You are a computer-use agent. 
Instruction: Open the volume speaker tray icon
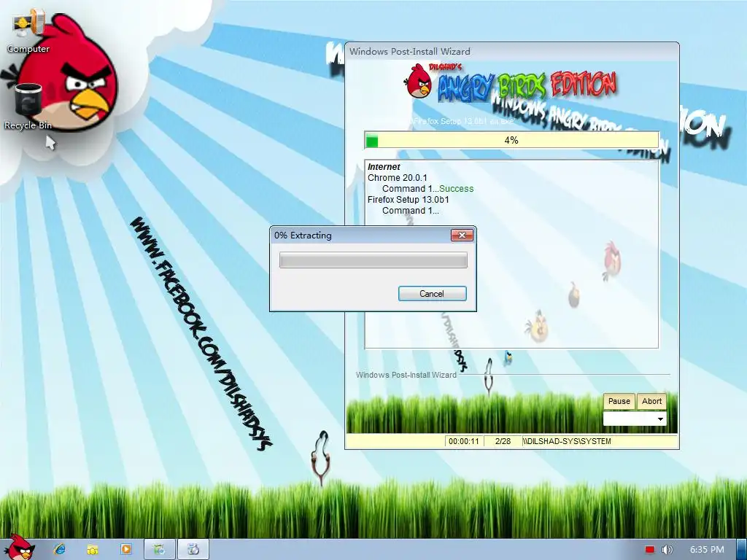[667, 550]
